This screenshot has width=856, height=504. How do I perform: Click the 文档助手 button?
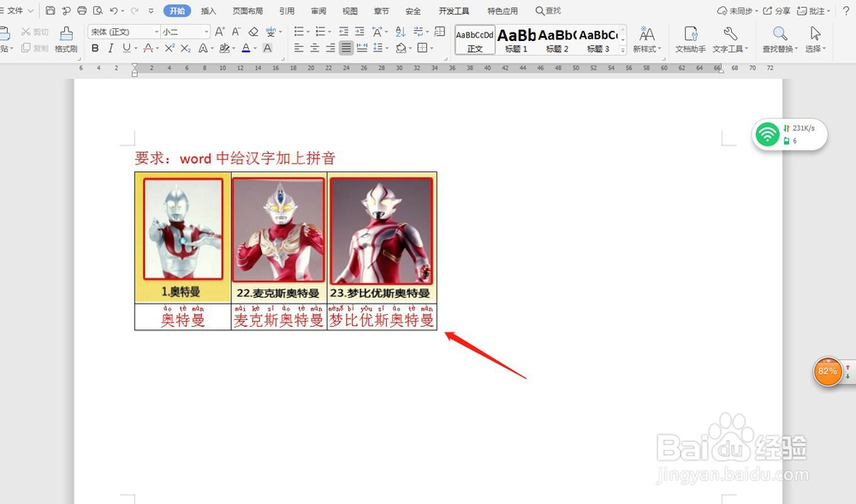click(x=691, y=39)
